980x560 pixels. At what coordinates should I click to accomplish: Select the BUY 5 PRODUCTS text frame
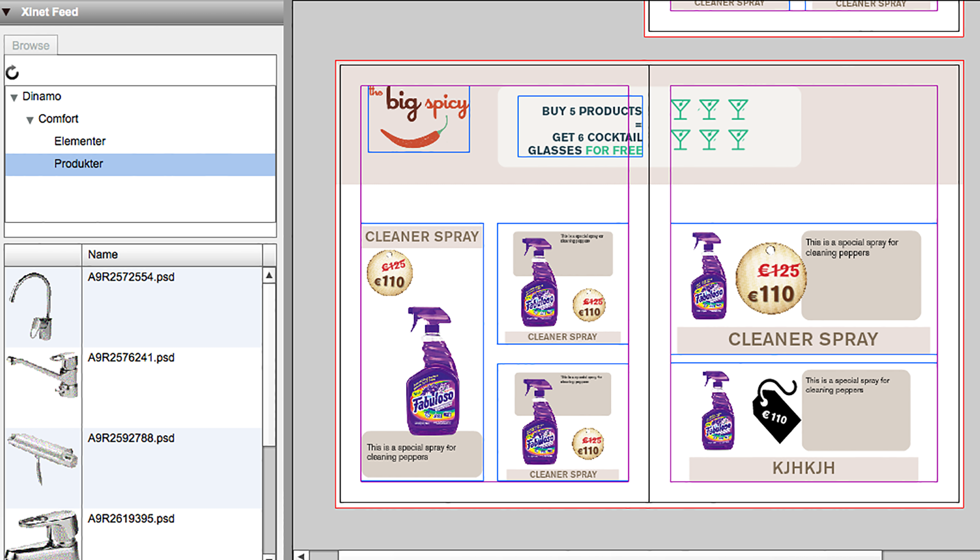pos(580,127)
